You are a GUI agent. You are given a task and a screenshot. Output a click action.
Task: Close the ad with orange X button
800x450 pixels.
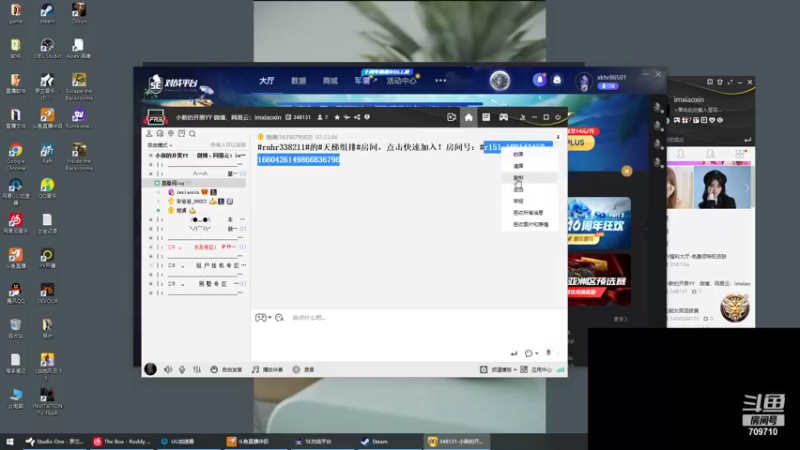coord(627,171)
